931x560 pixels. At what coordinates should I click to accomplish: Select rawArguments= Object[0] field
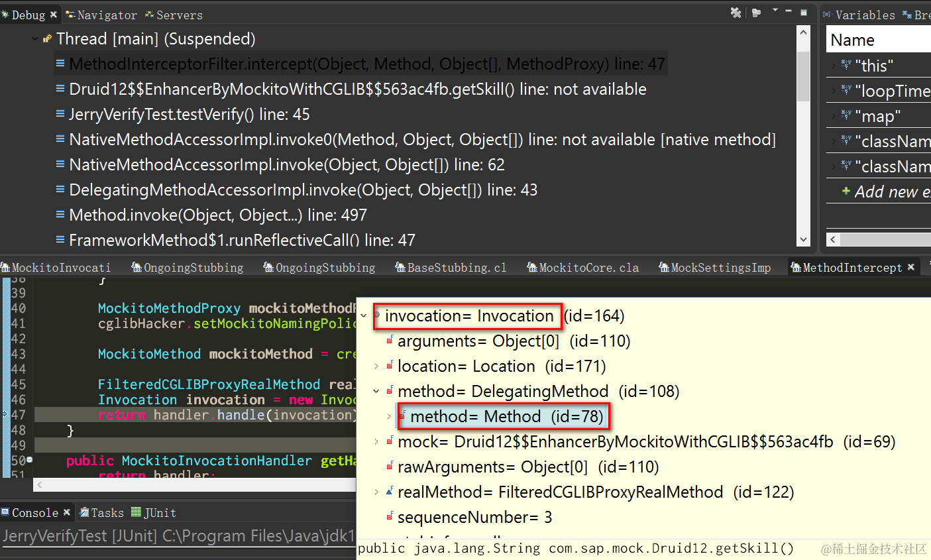point(528,467)
